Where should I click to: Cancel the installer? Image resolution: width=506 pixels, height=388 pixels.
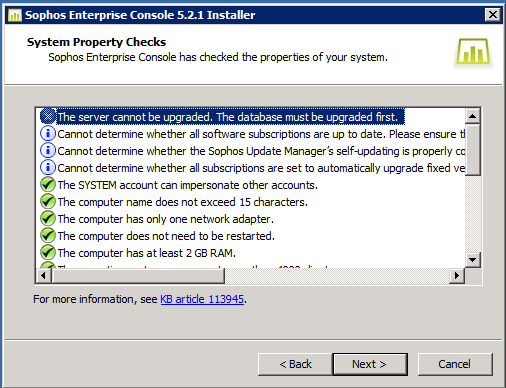pyautogui.click(x=455, y=364)
